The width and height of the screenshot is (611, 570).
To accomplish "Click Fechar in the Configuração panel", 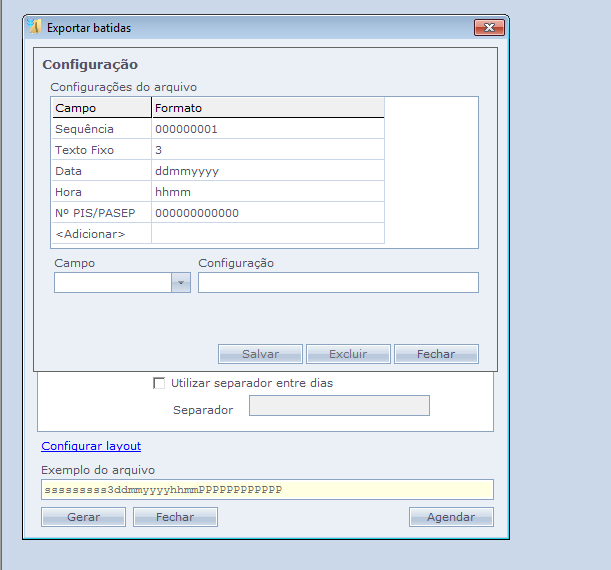I will pyautogui.click(x=436, y=354).
